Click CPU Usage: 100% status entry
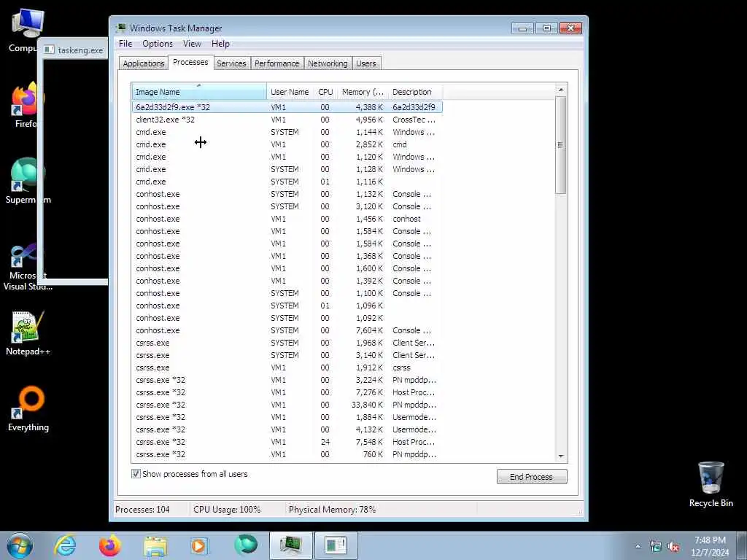Image resolution: width=747 pixels, height=560 pixels. [x=227, y=509]
